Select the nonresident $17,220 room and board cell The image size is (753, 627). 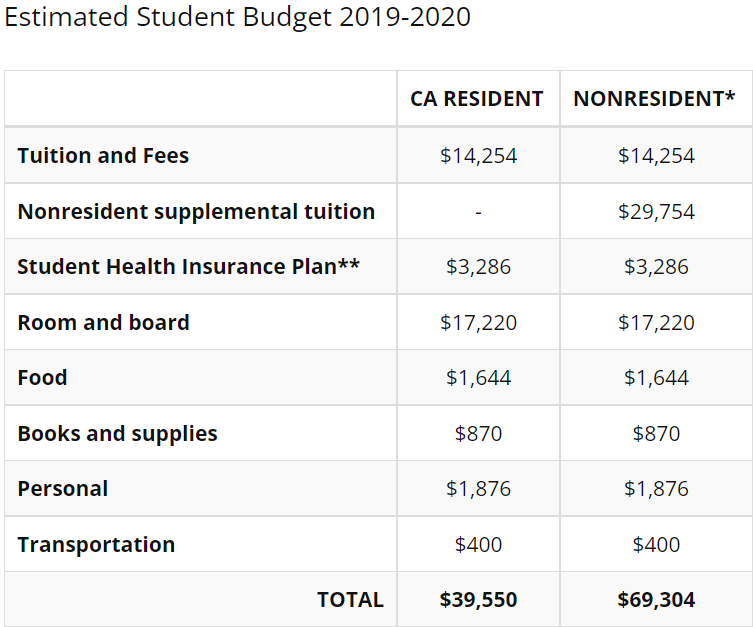[x=656, y=322]
